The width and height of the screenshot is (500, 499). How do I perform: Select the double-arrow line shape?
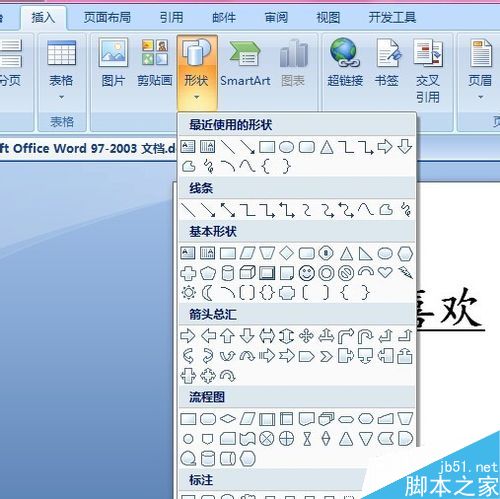228,210
